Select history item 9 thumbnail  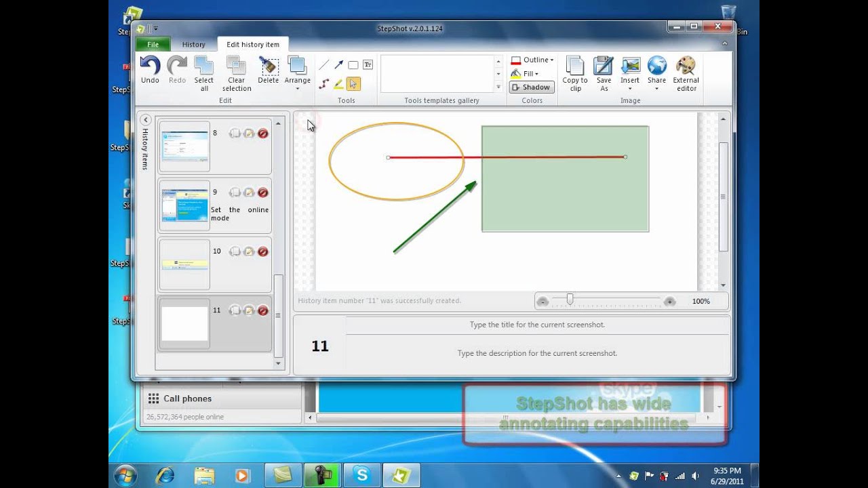pyautogui.click(x=185, y=205)
